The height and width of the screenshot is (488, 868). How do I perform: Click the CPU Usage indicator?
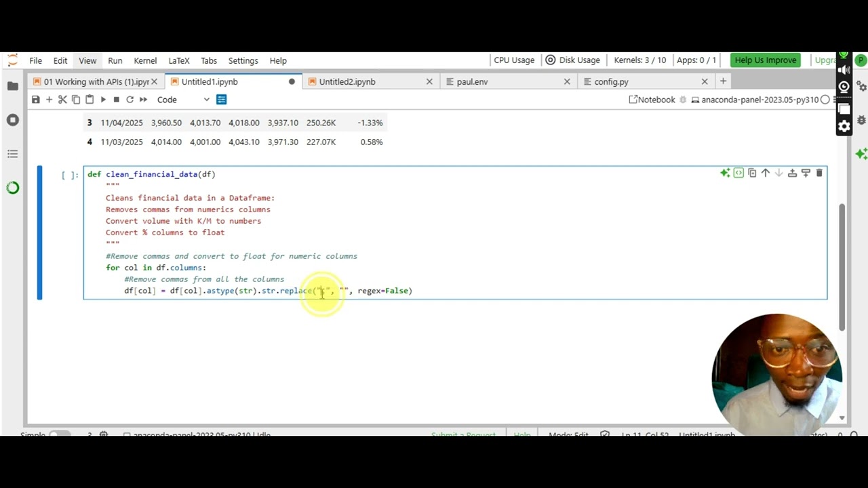tap(514, 60)
